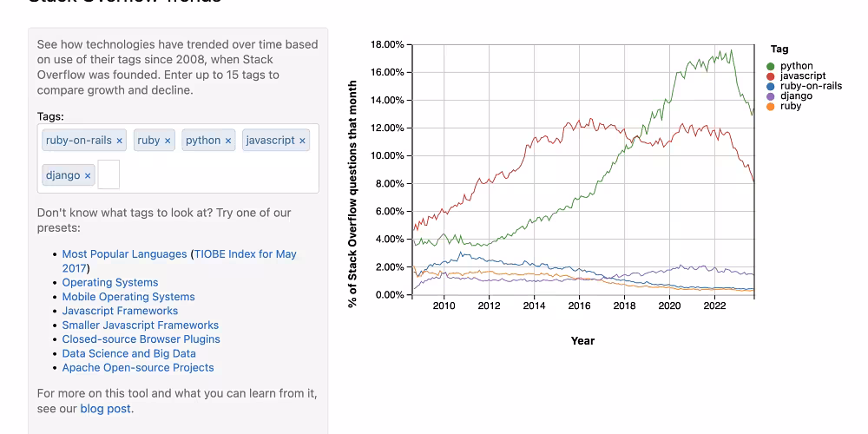Click the python legend label

point(797,67)
